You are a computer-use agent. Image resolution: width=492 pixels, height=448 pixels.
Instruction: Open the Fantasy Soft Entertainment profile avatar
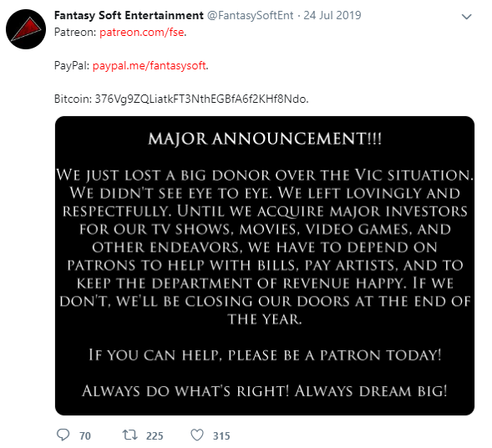click(26, 29)
